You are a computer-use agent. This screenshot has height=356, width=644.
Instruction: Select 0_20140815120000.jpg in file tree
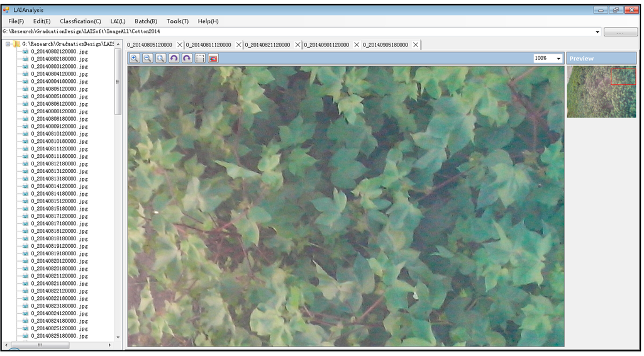point(59,201)
